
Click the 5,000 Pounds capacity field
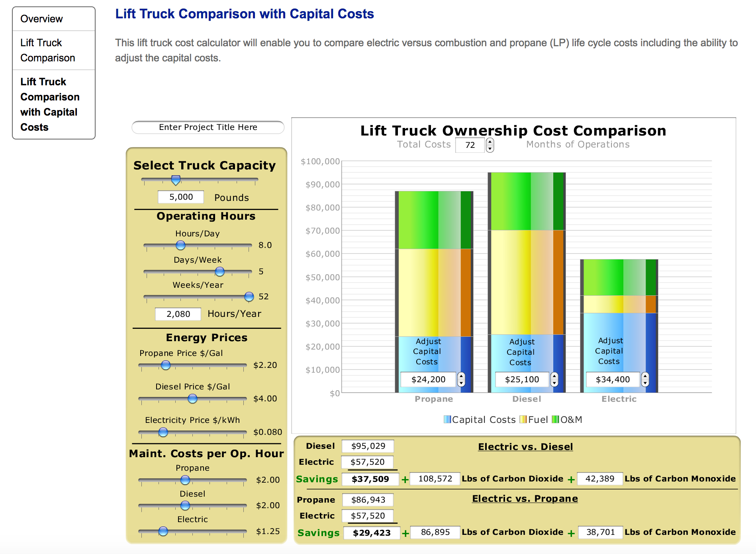pyautogui.click(x=181, y=197)
